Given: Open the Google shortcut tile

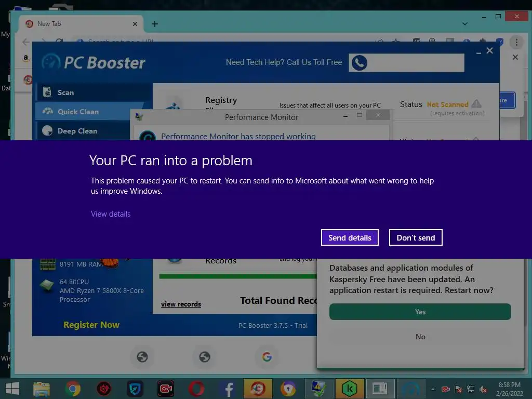Looking at the screenshot, I should 267,356.
